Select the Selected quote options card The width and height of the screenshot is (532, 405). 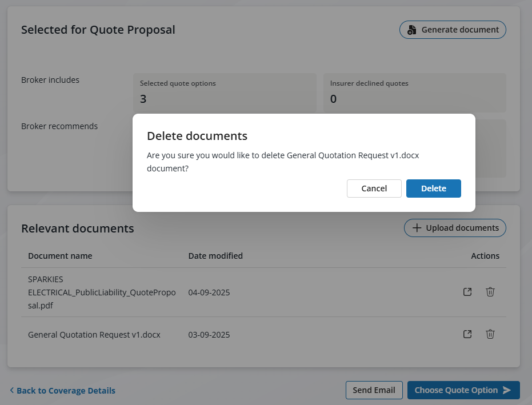[x=225, y=93]
